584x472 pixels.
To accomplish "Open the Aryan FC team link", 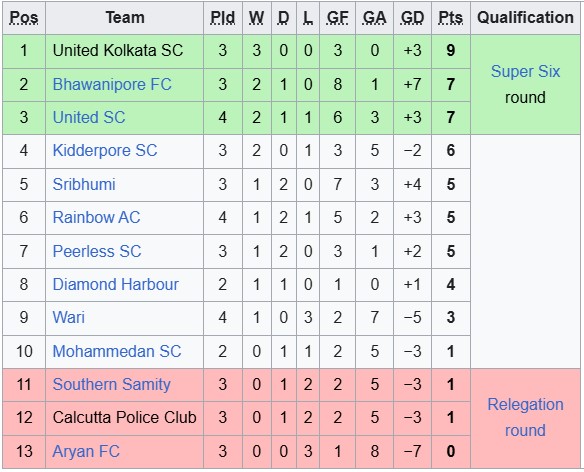I will (86, 451).
